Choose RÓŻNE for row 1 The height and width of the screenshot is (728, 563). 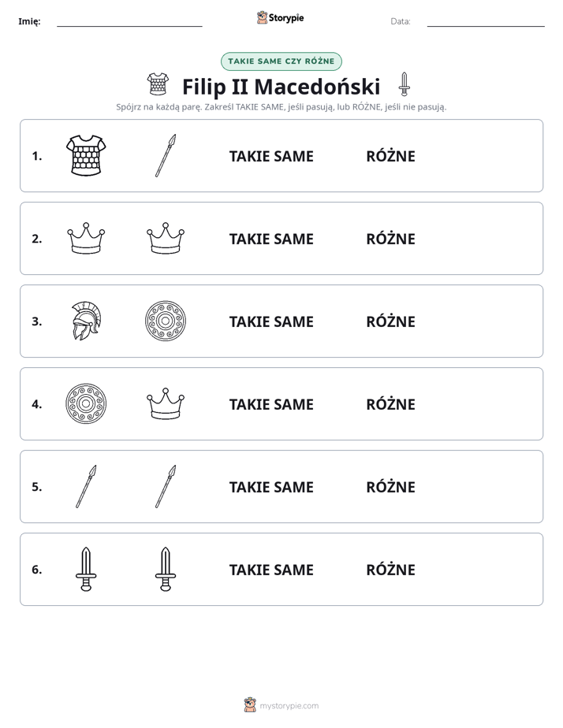tap(390, 156)
